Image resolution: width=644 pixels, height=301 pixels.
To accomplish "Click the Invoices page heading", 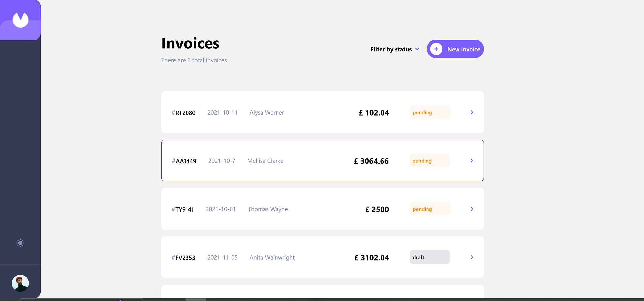I will 190,43.
